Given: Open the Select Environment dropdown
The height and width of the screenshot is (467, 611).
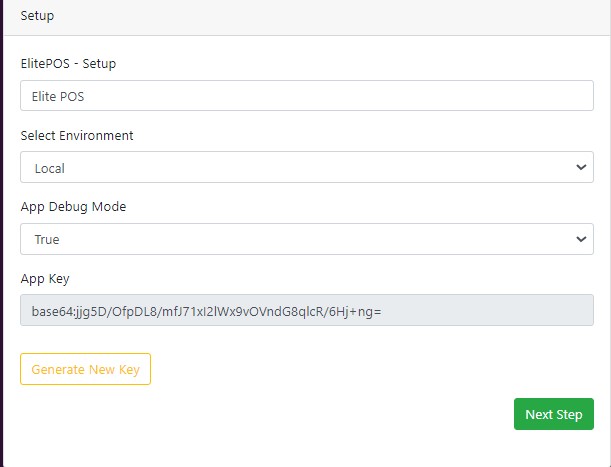Looking at the screenshot, I should click(x=307, y=167).
